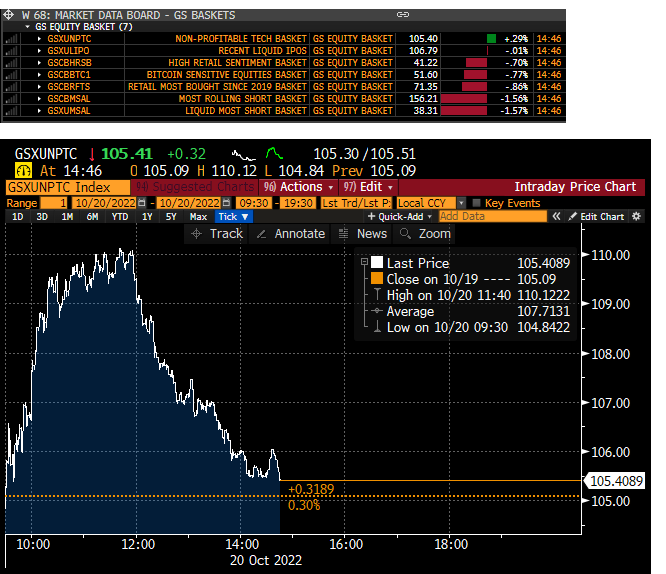666x574 pixels.
Task: Click the green change bar for GSXUNPTC
Action: click(x=491, y=39)
